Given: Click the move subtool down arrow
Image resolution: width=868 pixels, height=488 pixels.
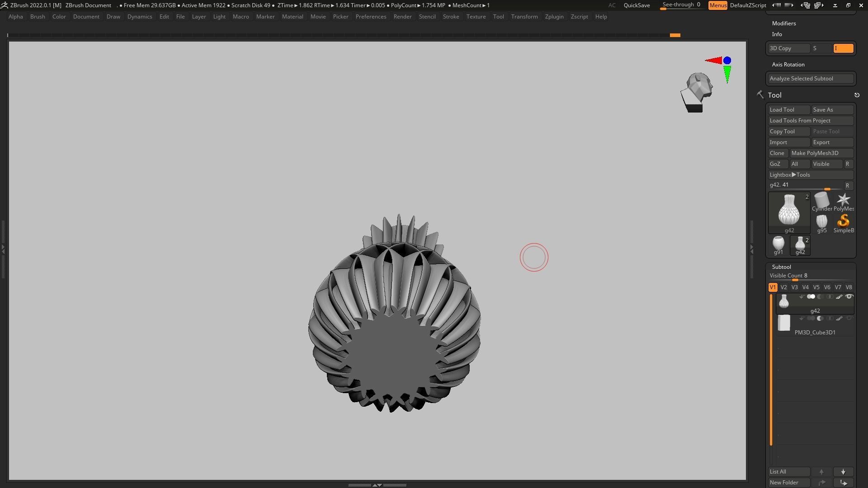Looking at the screenshot, I should 843,472.
